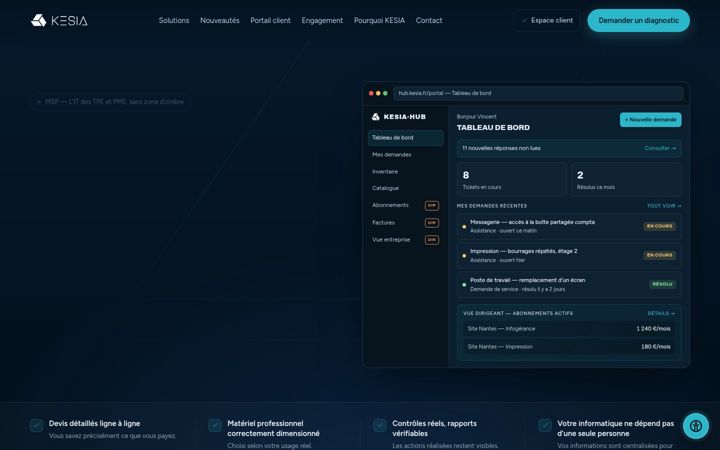Open the Contact page

(429, 20)
